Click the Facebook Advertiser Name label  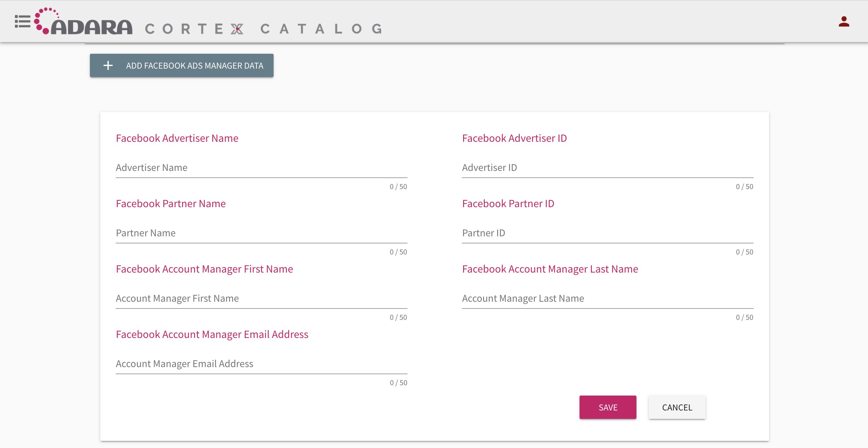(x=177, y=138)
